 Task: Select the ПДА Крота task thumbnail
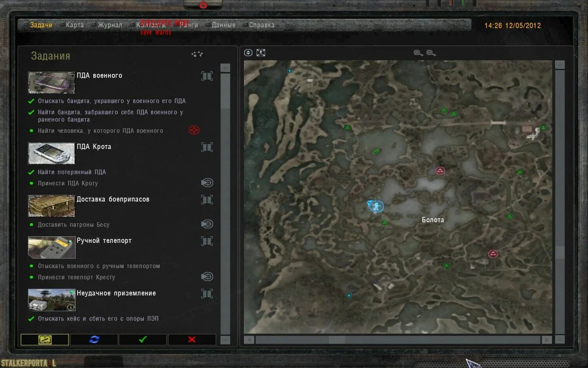point(51,153)
